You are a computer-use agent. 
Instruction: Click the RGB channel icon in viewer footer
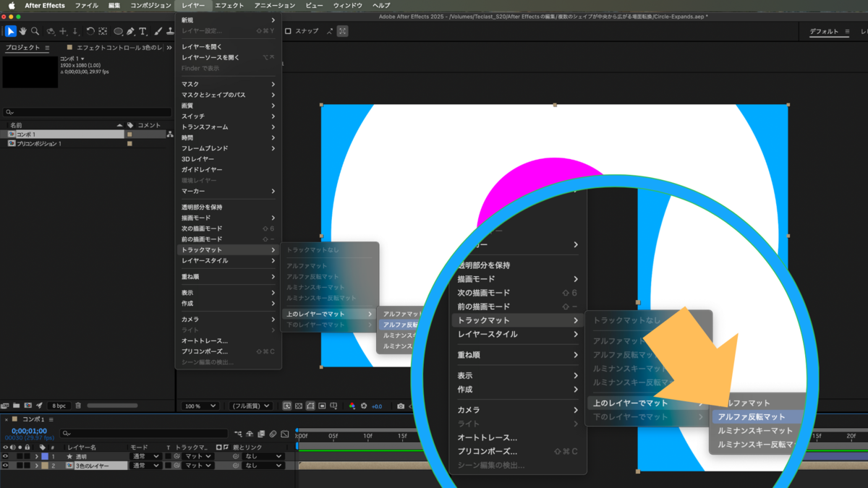click(x=352, y=406)
